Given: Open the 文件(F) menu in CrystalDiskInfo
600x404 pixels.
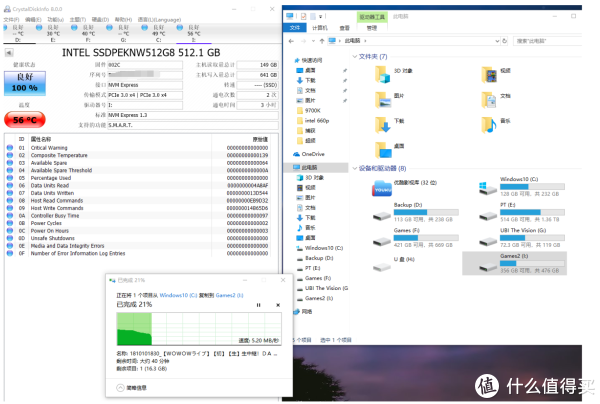Looking at the screenshot, I should tap(11, 20).
